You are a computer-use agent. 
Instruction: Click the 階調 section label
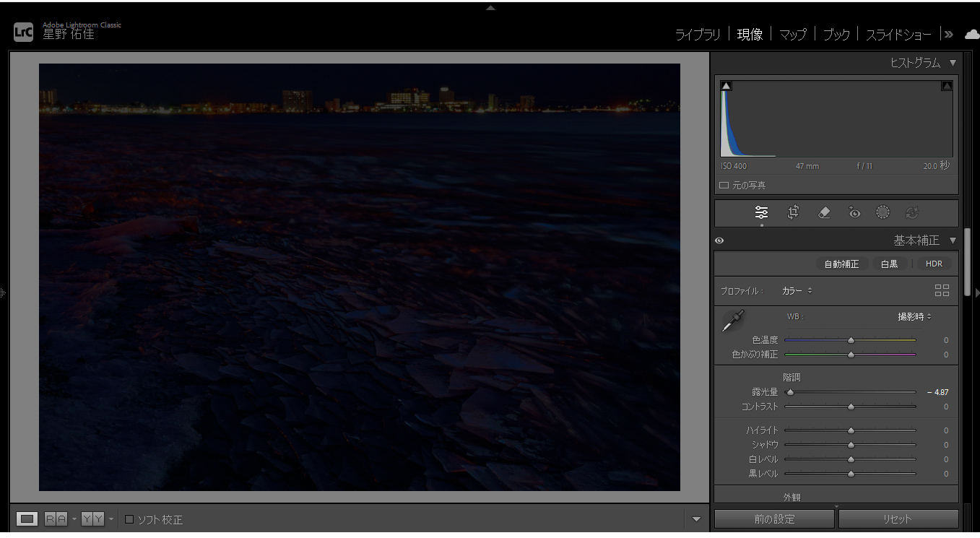(x=792, y=377)
